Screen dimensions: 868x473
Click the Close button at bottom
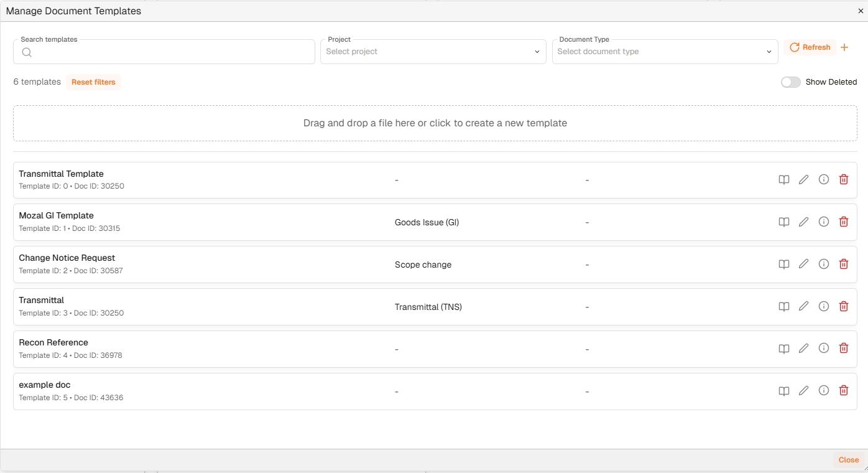click(x=848, y=460)
